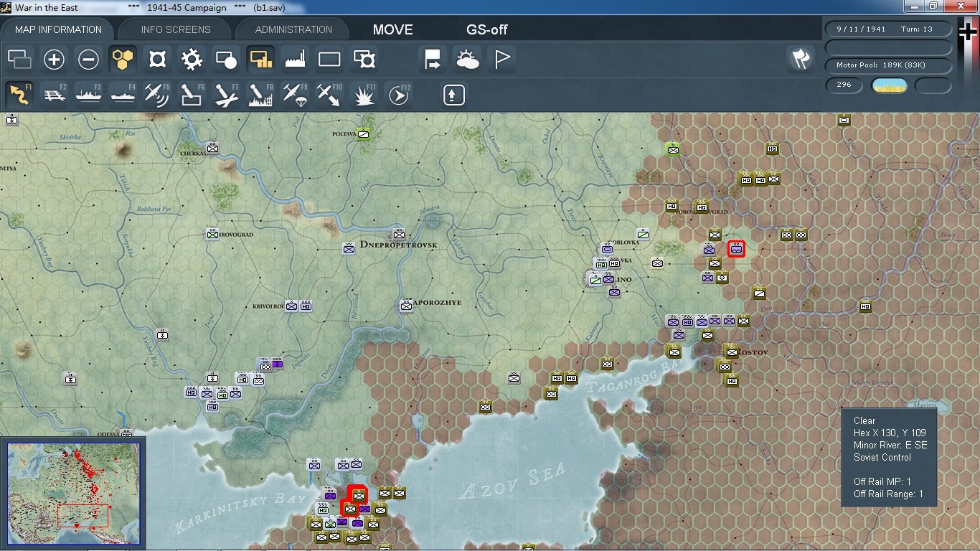Click the Motor Pool 189K (83K) field
Image resolution: width=980 pixels, height=551 pixels.
click(x=888, y=65)
